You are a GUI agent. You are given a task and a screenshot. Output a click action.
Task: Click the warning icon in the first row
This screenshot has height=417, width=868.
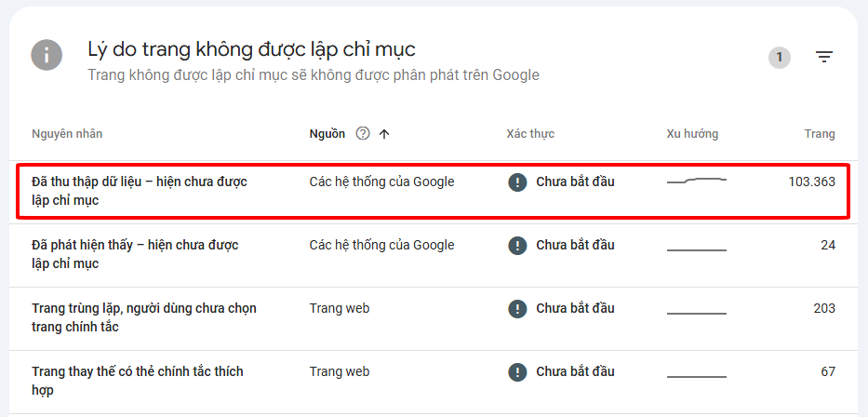517,182
